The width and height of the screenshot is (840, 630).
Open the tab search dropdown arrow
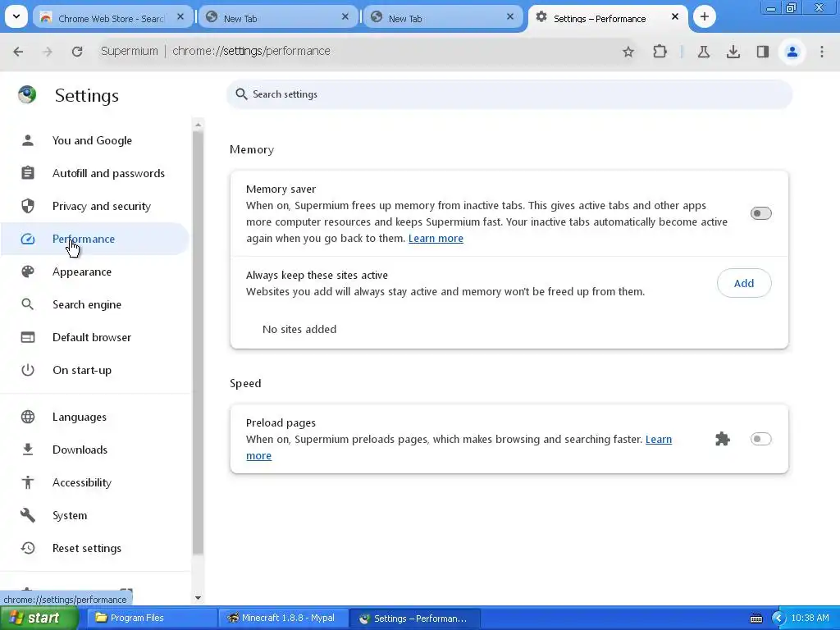pos(16,16)
